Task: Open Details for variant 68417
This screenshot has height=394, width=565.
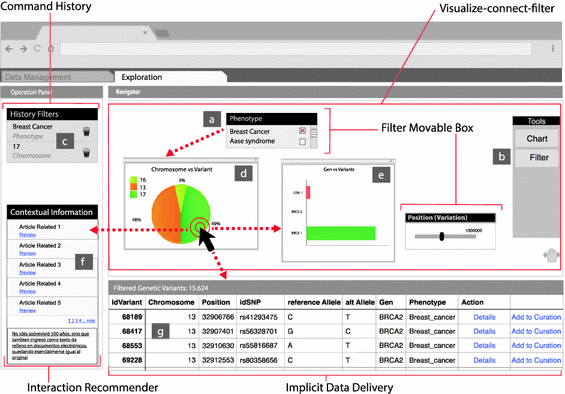Action: click(484, 331)
